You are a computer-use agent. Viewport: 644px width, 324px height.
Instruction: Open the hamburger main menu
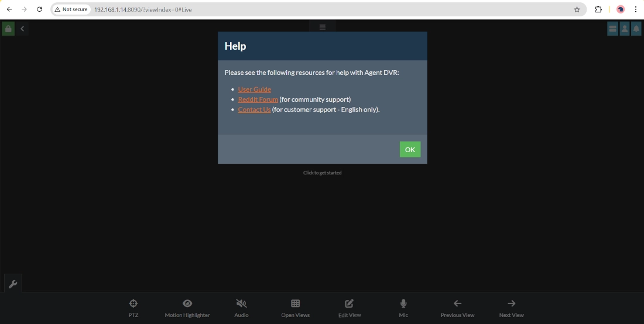pyautogui.click(x=323, y=27)
